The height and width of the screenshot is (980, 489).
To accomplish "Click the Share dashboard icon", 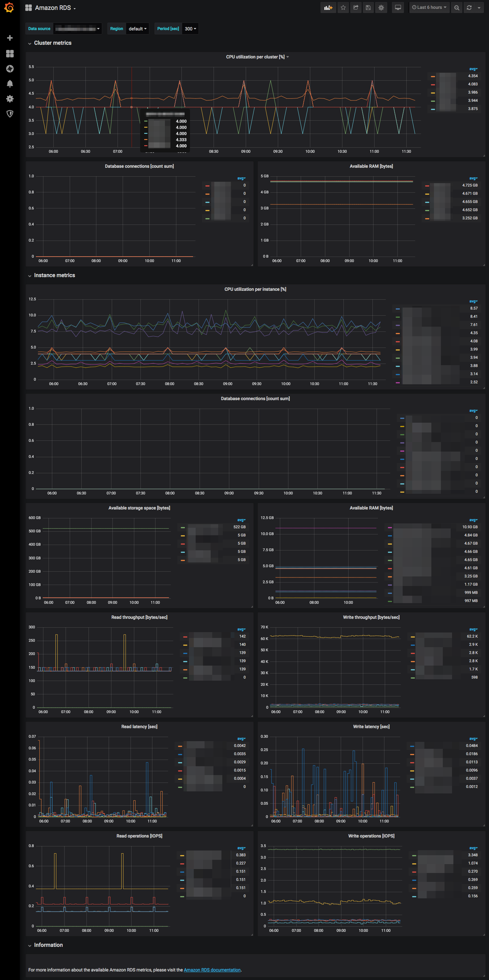I will [356, 8].
